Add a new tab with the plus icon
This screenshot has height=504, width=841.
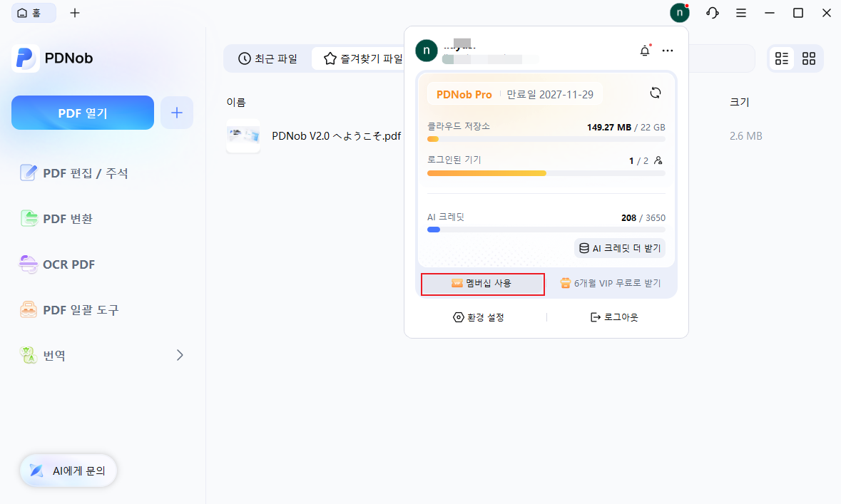click(75, 13)
